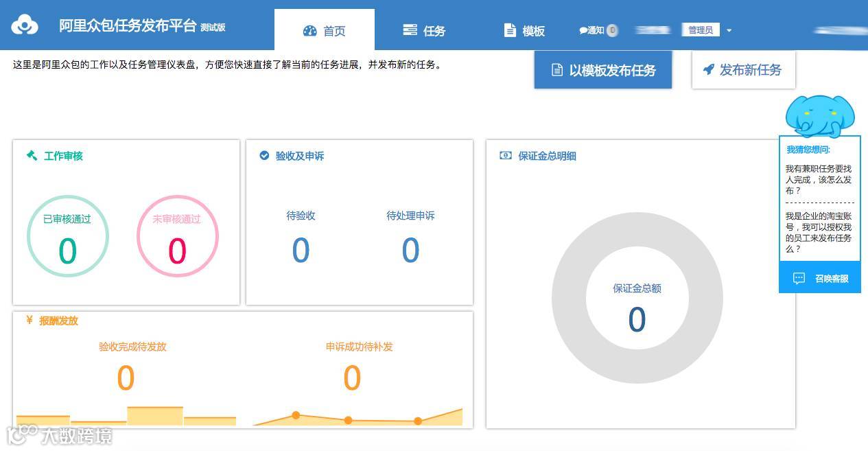Click the money icon beside 保证金总明细
Screen dimensions: 868x451
(x=506, y=156)
